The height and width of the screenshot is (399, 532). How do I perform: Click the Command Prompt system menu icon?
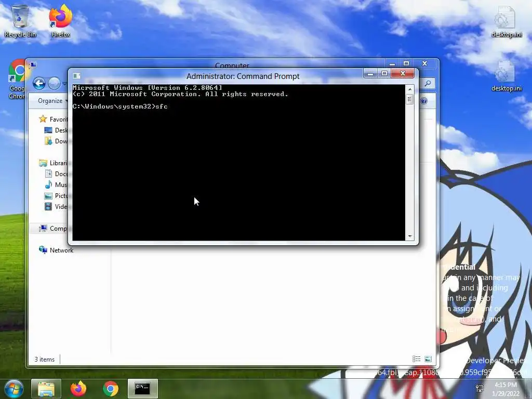pyautogui.click(x=77, y=76)
